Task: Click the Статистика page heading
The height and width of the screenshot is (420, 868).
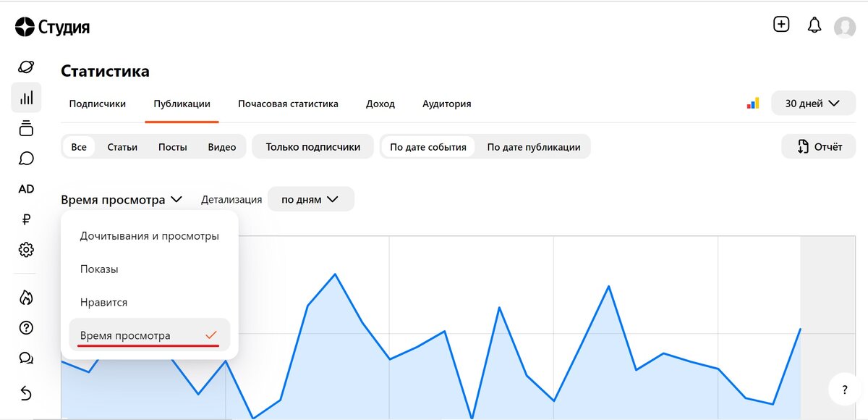Action: pos(106,71)
